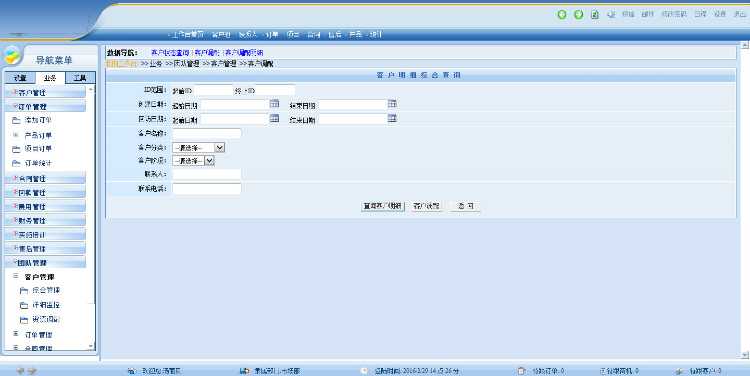Click folder icon next to 详细监控
The width and height of the screenshot is (750, 376).
23,305
